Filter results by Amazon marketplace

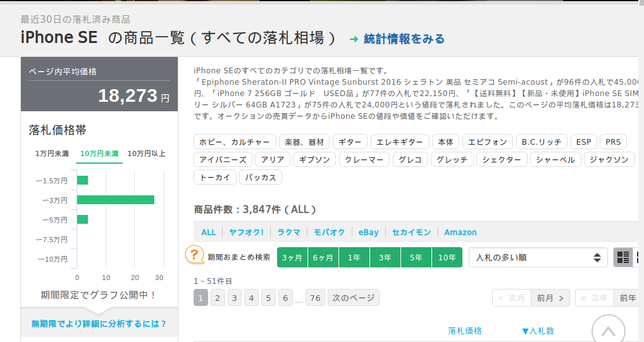[x=460, y=232]
